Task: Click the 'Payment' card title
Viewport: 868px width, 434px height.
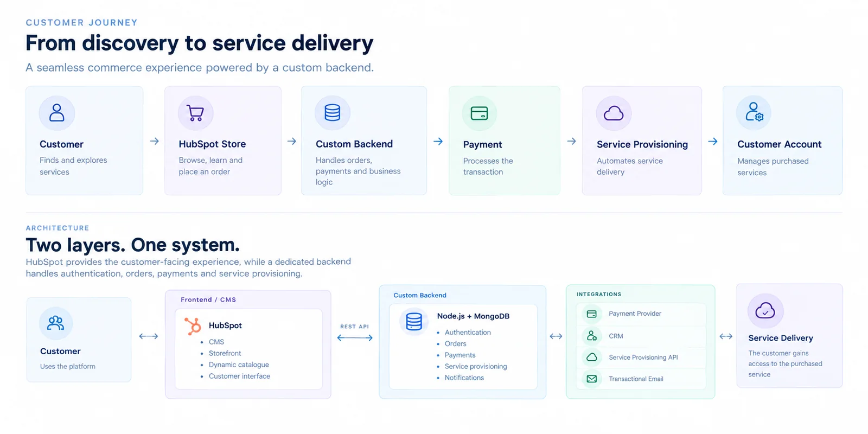Action: pos(483,145)
